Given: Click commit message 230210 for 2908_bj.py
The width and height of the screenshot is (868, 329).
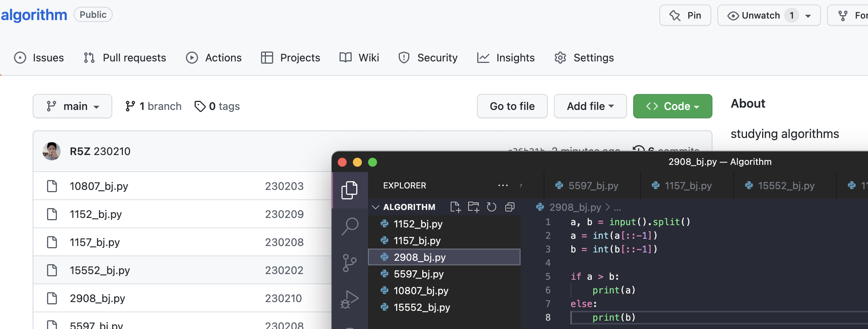Looking at the screenshot, I should pos(283,298).
